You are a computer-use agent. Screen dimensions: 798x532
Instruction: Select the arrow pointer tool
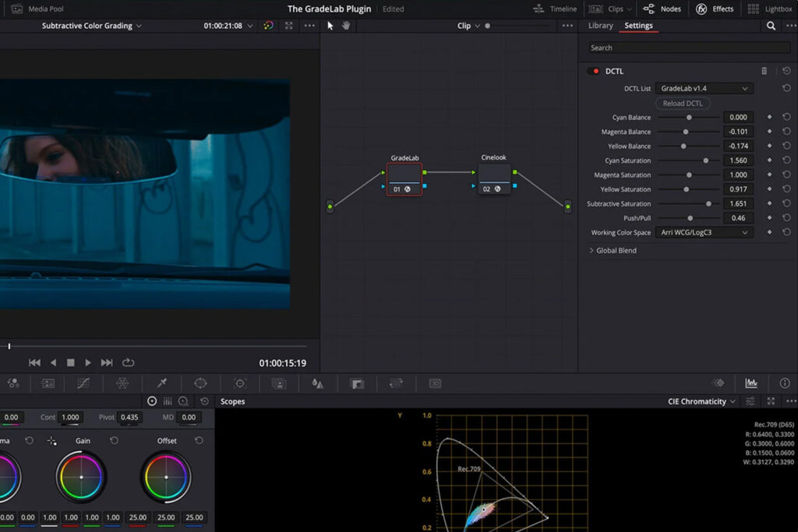[x=330, y=26]
